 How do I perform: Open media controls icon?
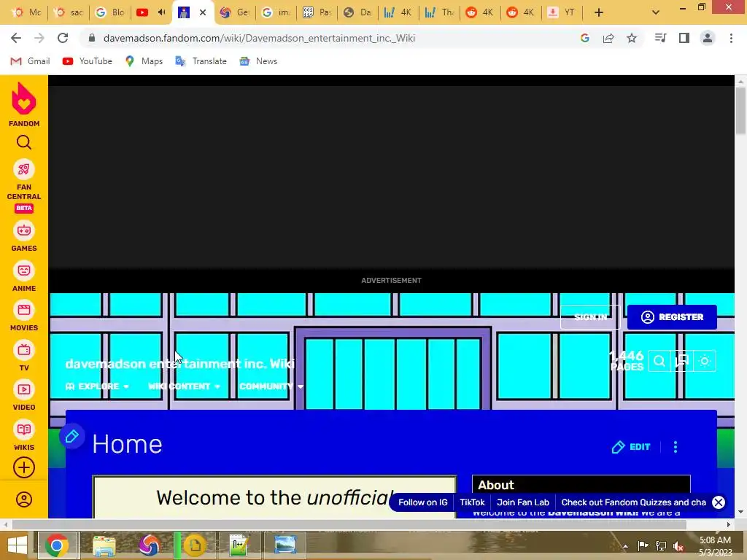660,38
